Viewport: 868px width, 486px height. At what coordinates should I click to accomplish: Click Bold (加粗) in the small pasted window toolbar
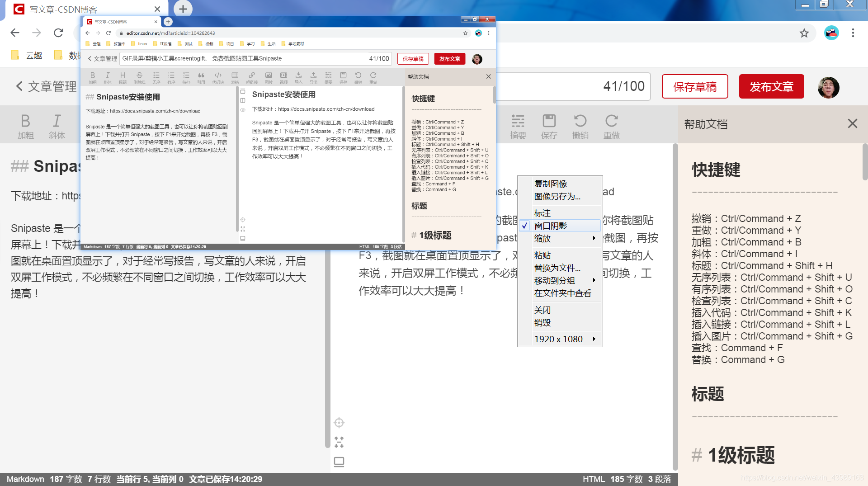(x=93, y=77)
